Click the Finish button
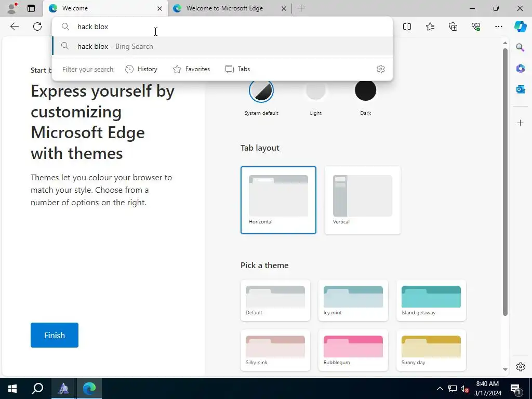Image resolution: width=532 pixels, height=399 pixels. point(54,335)
